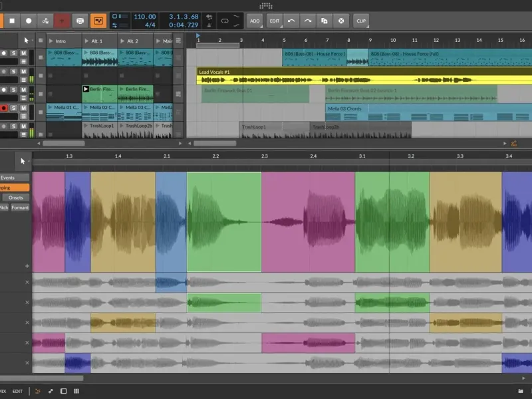Image resolution: width=532 pixels, height=399 pixels.
Task: Open the editor pointer tool dropdown
Action: click(x=23, y=160)
